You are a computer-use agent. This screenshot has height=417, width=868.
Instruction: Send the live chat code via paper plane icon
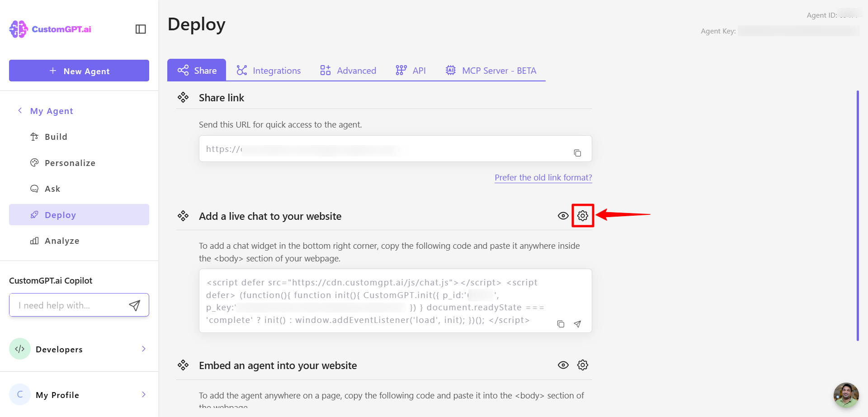577,324
